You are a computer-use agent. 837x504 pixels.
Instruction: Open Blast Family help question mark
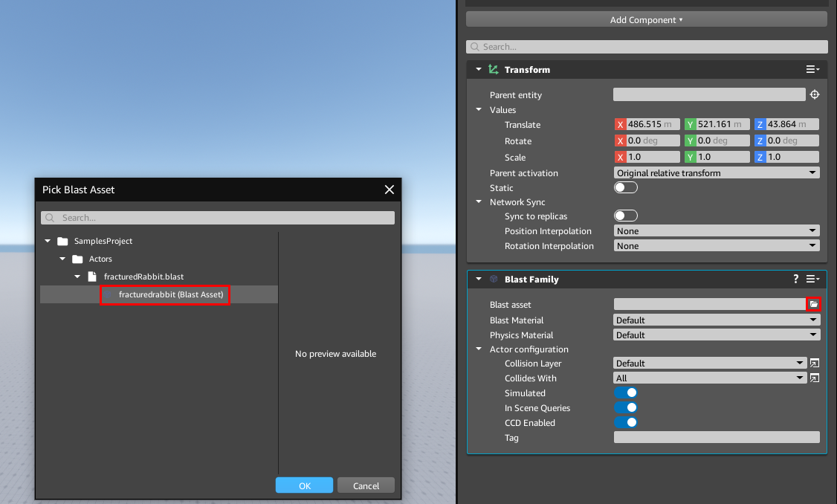click(x=795, y=279)
